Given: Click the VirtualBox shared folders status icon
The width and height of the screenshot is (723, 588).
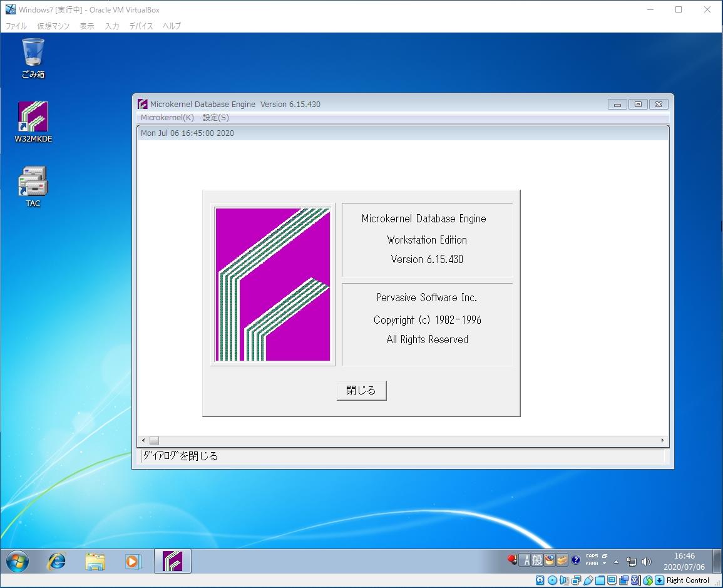Looking at the screenshot, I should click(600, 580).
